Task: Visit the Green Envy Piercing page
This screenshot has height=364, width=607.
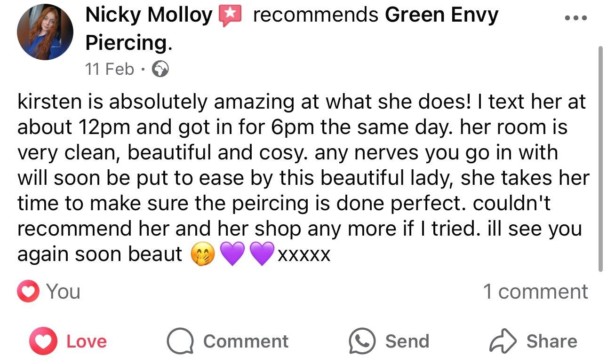Action: 441,15
